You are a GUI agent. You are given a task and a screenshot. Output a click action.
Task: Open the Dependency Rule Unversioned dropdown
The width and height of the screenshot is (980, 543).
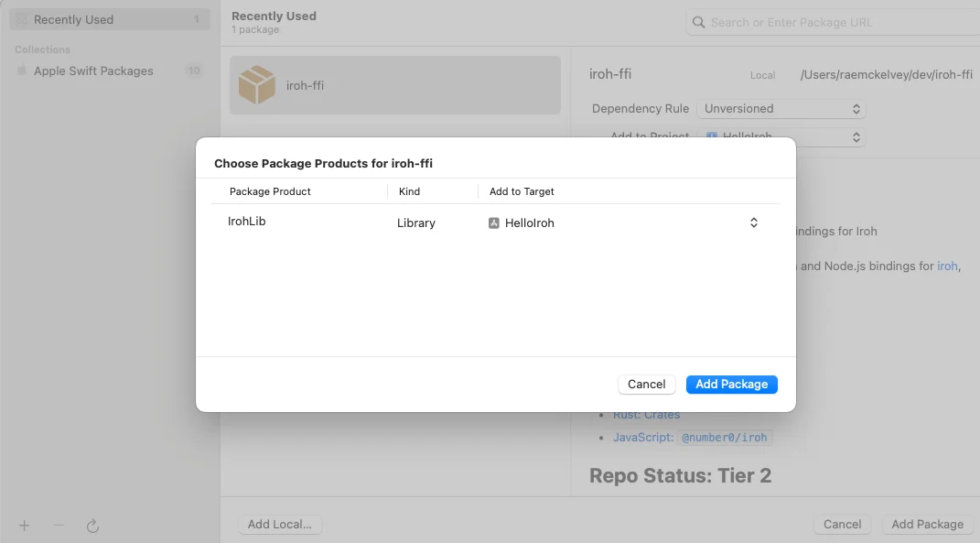[x=781, y=109]
